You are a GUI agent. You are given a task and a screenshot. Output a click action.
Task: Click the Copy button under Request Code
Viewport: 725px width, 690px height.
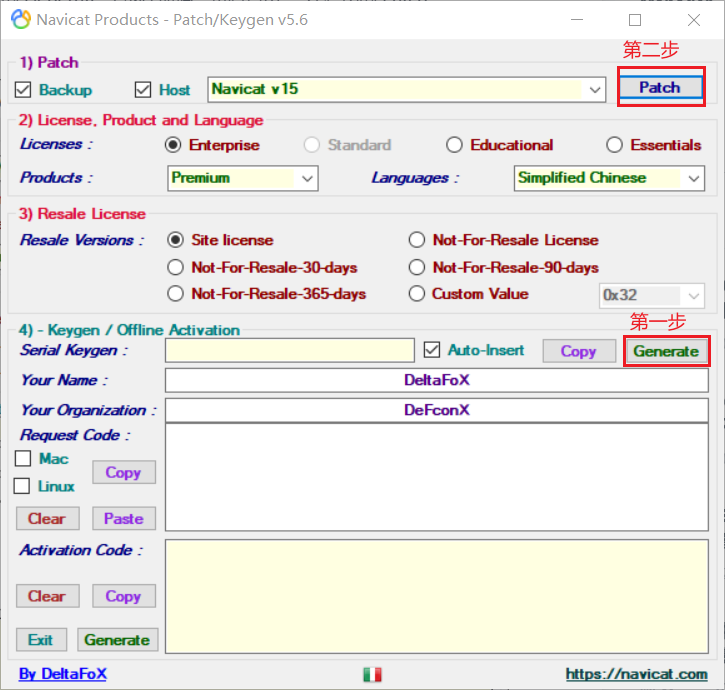click(123, 472)
